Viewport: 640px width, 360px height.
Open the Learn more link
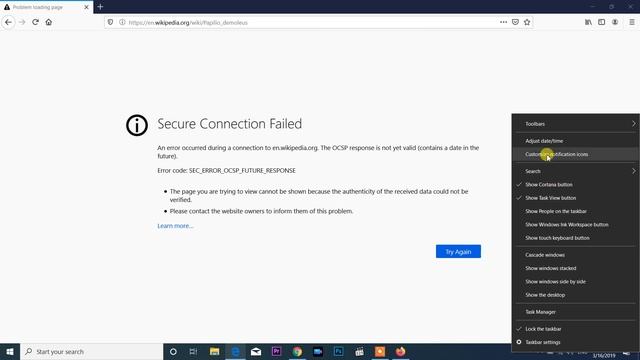pyautogui.click(x=175, y=226)
